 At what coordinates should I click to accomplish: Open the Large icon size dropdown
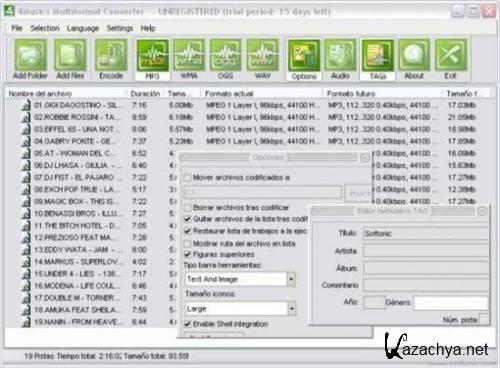291,309
